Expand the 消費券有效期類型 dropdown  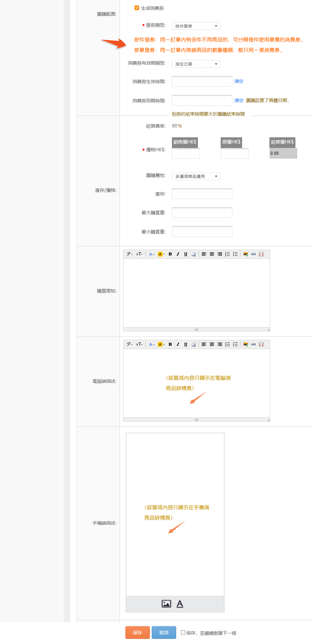pos(196,64)
